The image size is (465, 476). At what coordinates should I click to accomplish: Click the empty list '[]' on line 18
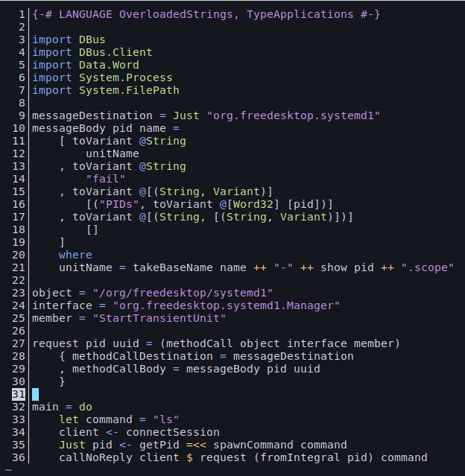coord(92,229)
